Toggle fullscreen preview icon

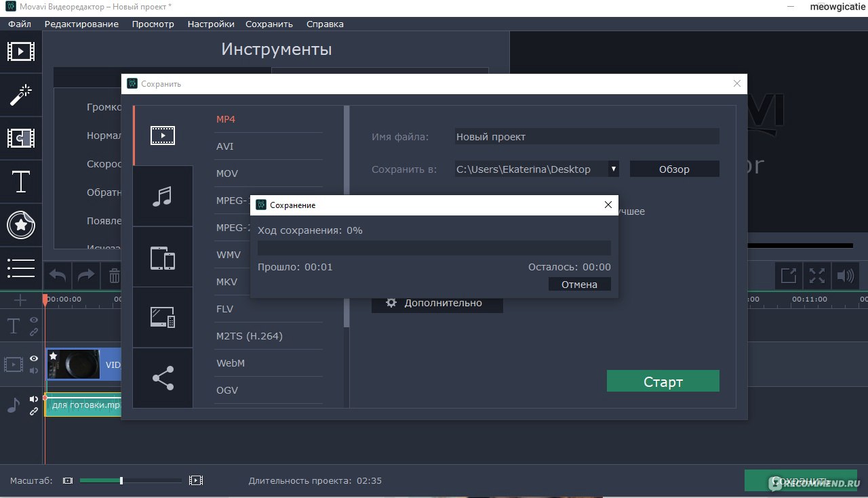[x=817, y=276]
